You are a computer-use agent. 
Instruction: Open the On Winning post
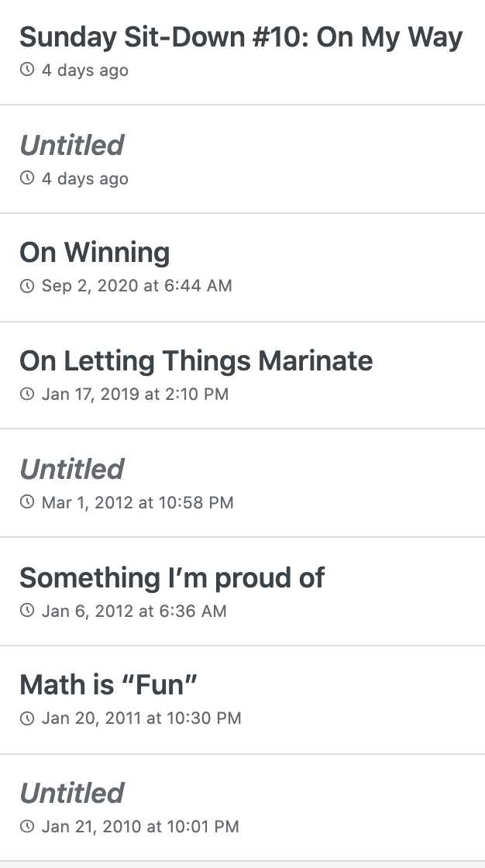[95, 253]
